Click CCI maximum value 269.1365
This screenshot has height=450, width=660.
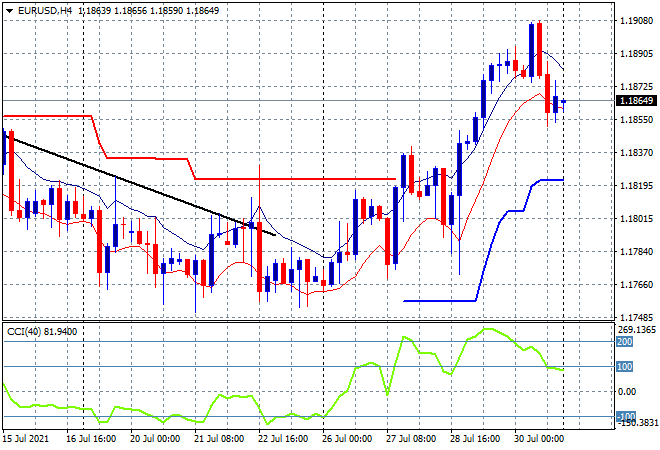637,330
